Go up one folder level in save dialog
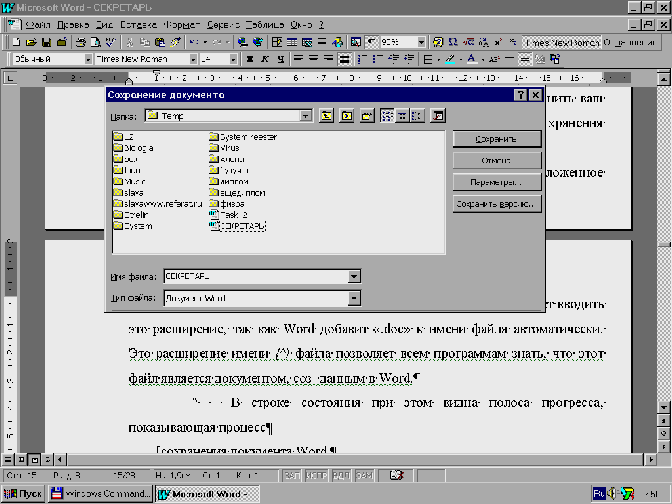Image resolution: width=672 pixels, height=504 pixels. click(327, 116)
